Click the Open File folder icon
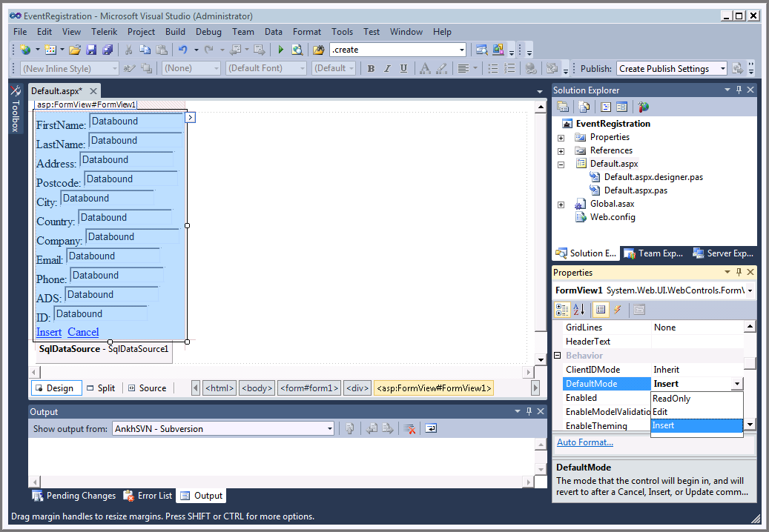Viewport: 769px width, 532px height. pos(74,50)
